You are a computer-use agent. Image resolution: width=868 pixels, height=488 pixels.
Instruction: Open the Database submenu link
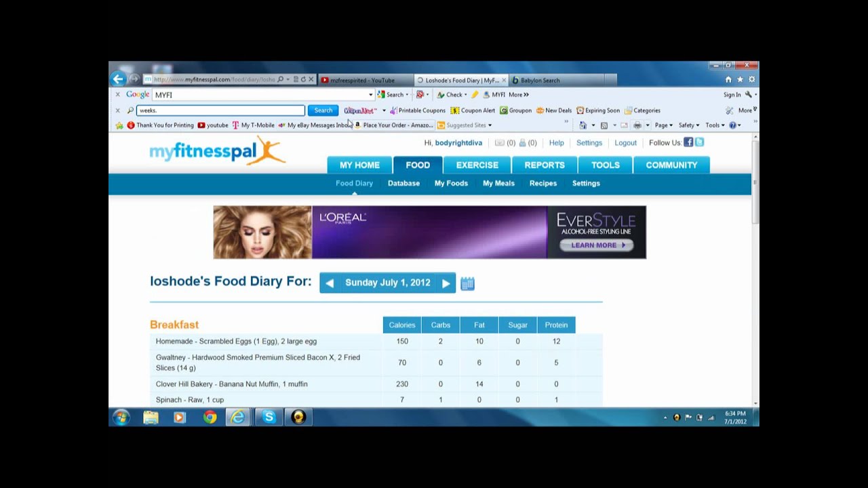403,183
